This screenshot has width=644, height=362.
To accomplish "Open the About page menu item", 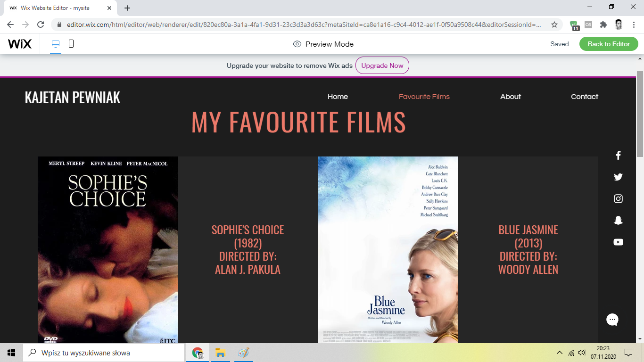I will tap(511, 97).
